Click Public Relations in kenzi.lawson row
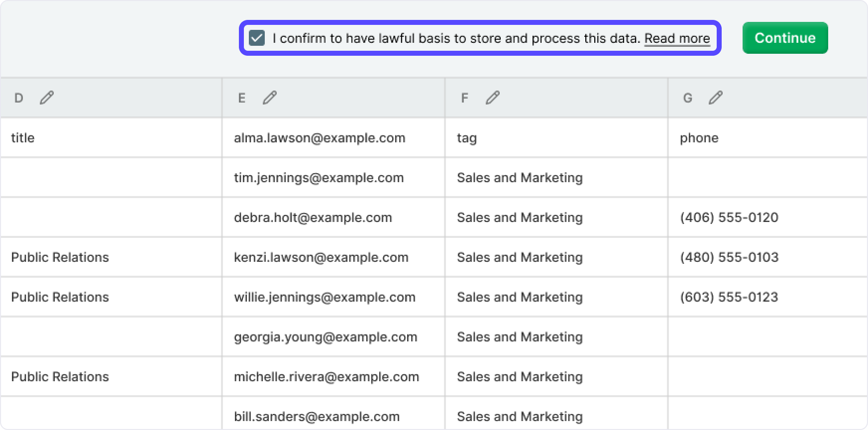This screenshot has height=430, width=868. (111, 257)
